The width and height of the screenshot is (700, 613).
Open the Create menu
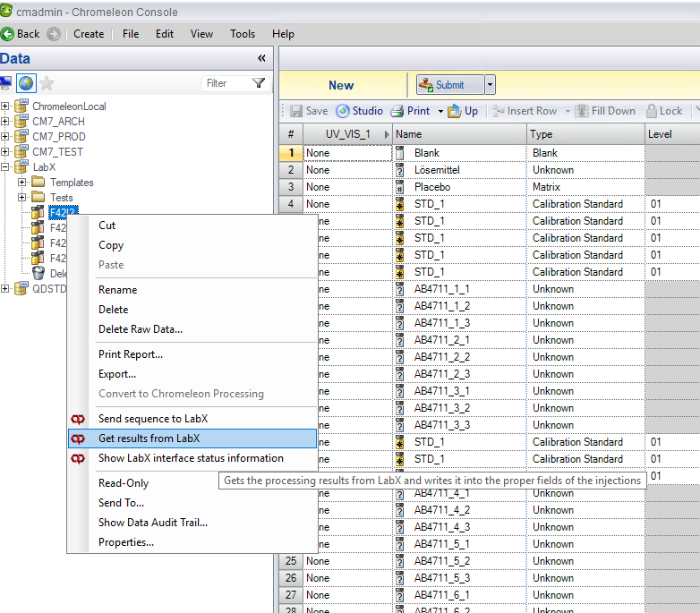tap(89, 34)
